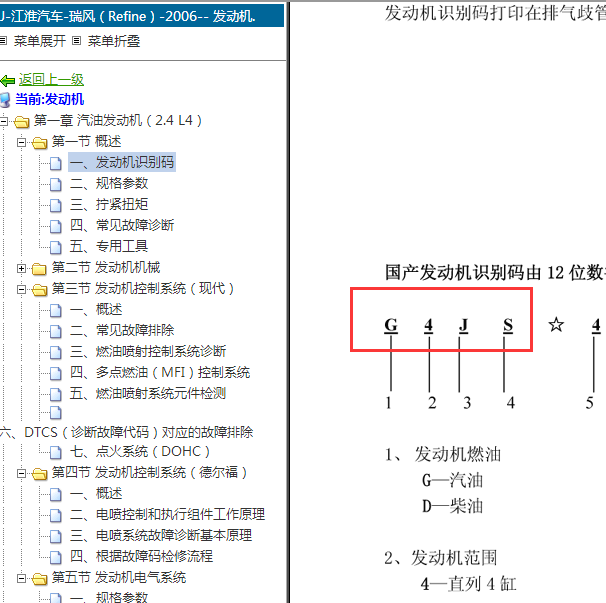Open the 四、常见故障诊断 page
606x603 pixels.
tap(122, 225)
